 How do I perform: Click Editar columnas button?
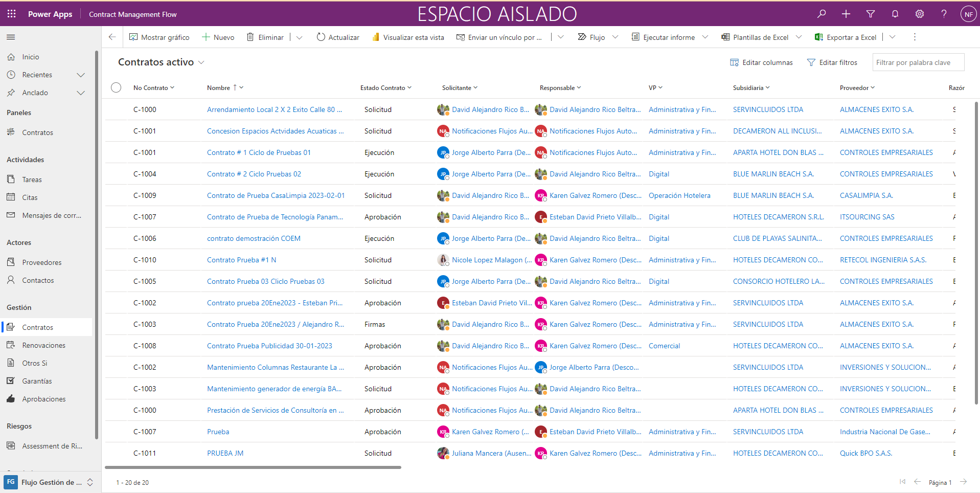[761, 62]
